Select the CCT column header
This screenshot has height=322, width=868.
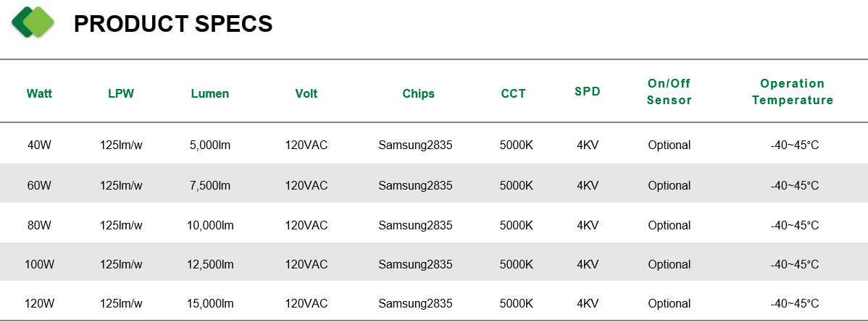pyautogui.click(x=513, y=93)
